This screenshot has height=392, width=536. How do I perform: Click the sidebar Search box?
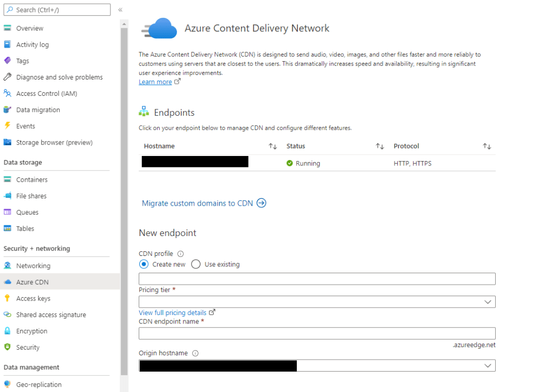[x=57, y=10]
